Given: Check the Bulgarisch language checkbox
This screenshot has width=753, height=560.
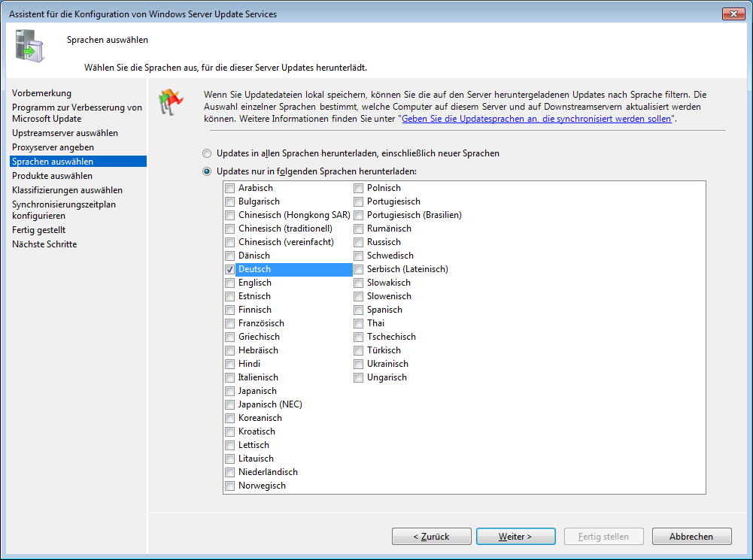Looking at the screenshot, I should pos(230,201).
